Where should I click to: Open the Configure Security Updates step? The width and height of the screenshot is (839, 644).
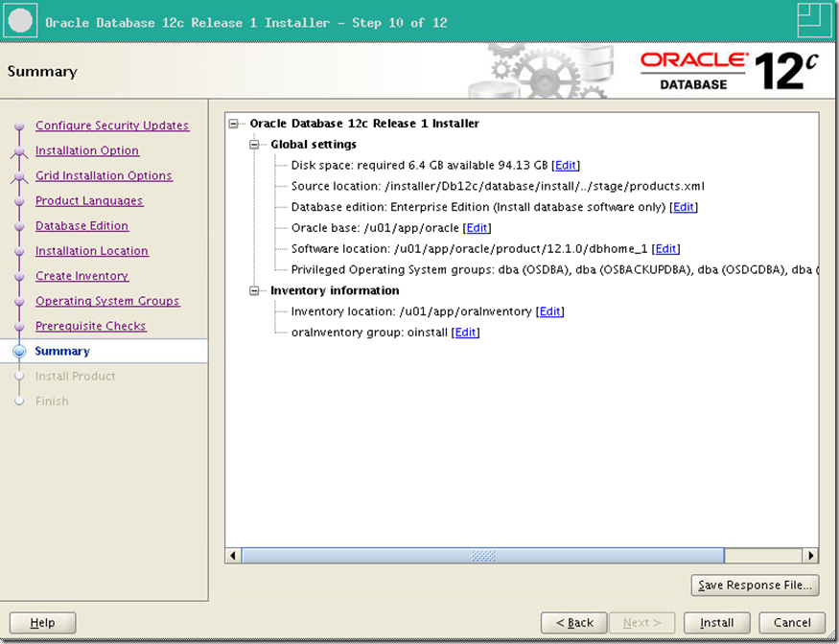tap(112, 126)
